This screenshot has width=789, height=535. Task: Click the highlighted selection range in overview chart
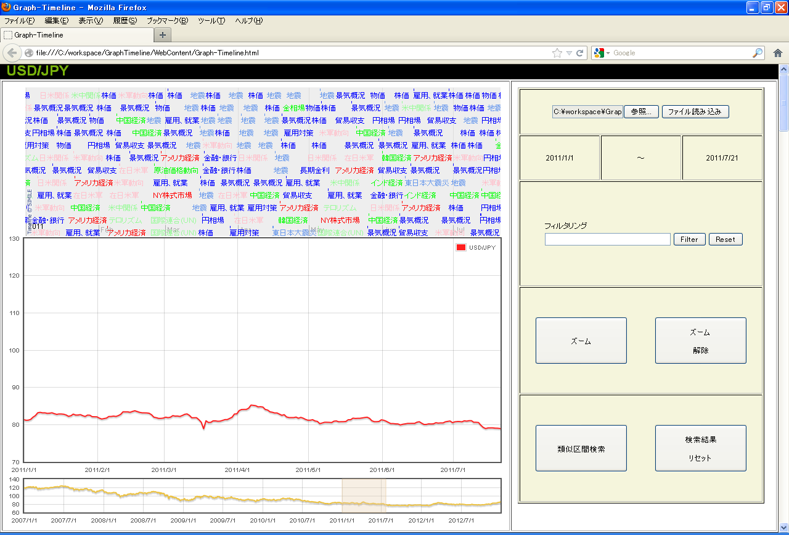364,496
